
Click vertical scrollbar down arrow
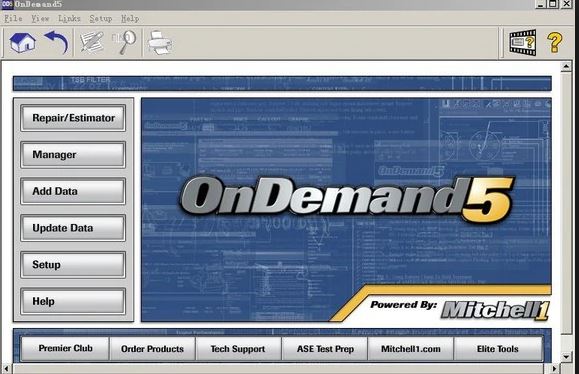[566, 357]
